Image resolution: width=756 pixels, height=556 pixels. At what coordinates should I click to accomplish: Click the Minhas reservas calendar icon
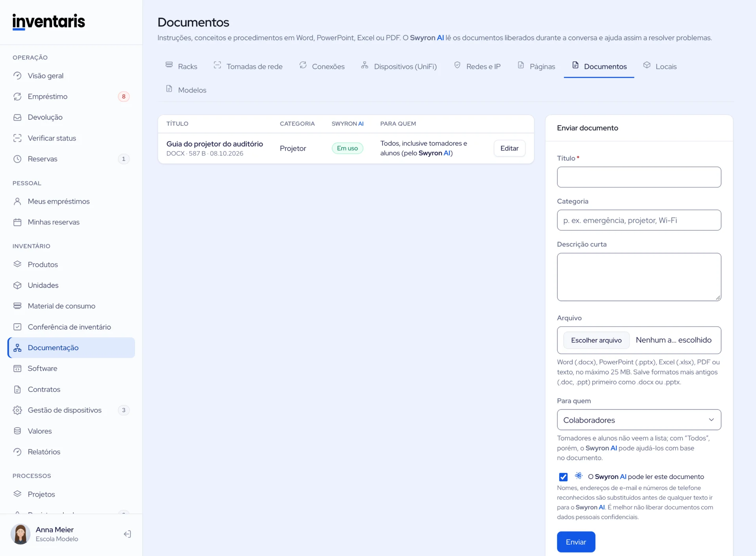click(17, 222)
